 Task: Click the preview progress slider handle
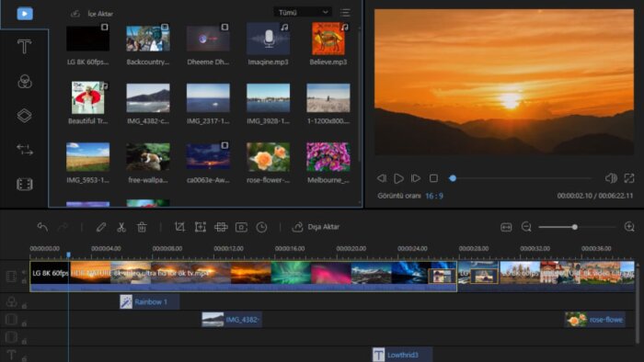[x=453, y=178]
